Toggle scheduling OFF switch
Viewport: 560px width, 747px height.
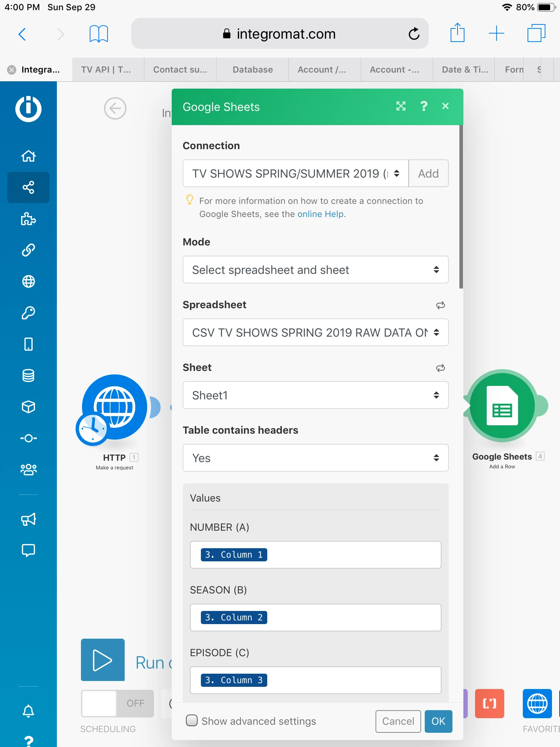[x=117, y=704]
